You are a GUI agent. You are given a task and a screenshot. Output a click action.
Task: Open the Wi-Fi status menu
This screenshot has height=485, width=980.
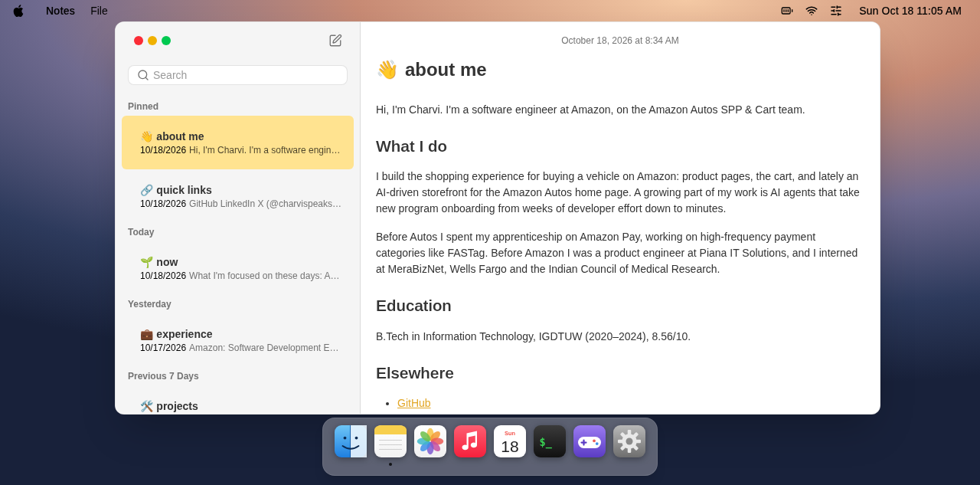tap(812, 11)
